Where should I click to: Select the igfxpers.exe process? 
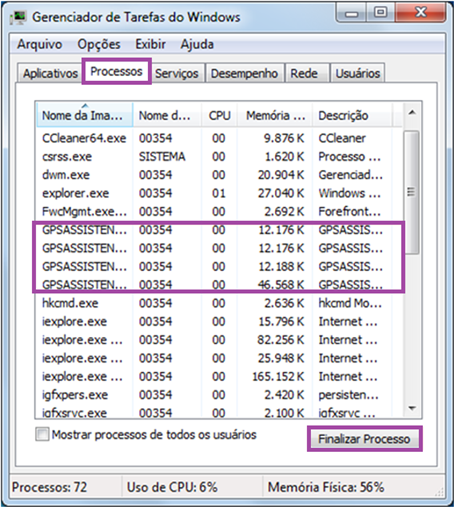tap(219, 395)
